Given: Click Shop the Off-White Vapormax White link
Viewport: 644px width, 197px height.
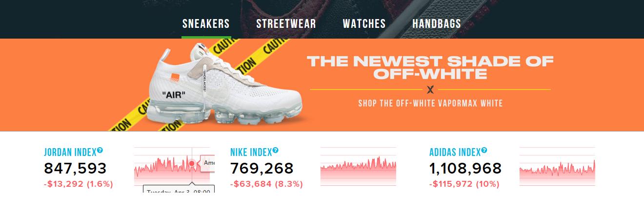Looking at the screenshot, I should point(430,104).
